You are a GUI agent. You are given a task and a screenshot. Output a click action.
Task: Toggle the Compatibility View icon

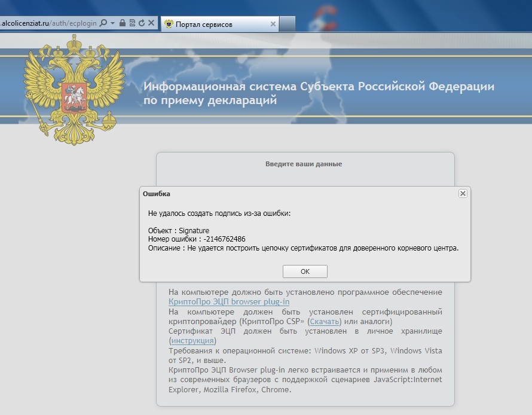coord(132,23)
